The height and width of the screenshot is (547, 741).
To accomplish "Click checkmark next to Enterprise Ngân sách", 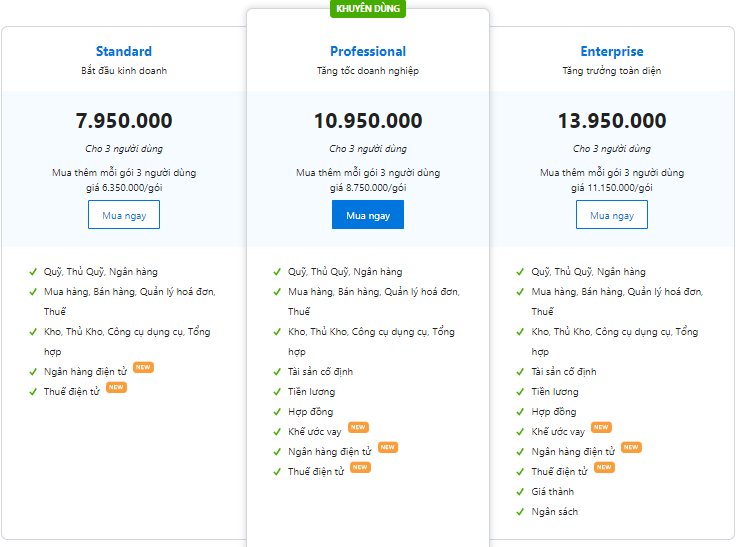I will coord(520,512).
